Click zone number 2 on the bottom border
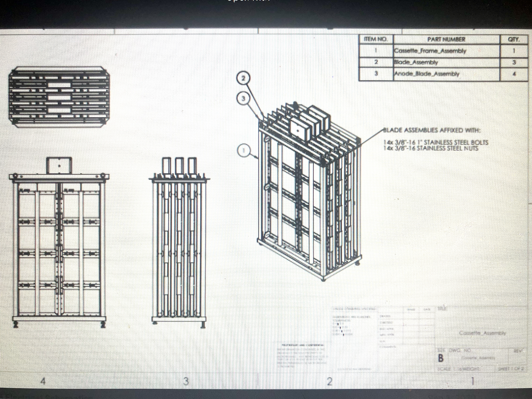 tap(330, 381)
